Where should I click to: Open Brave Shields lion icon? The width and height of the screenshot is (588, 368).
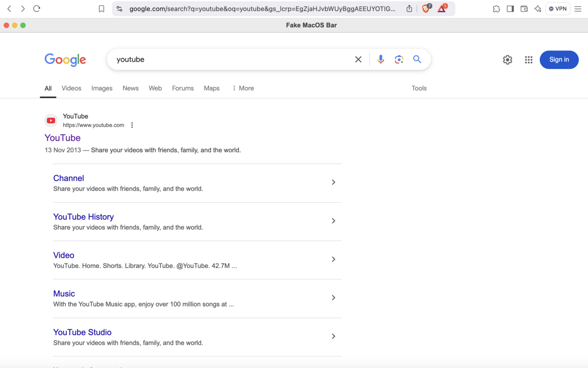[426, 8]
